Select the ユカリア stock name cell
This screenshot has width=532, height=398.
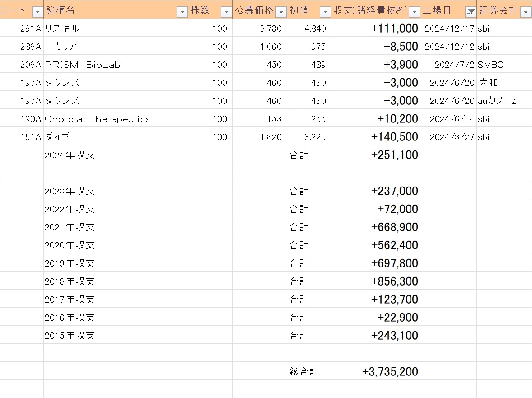(x=116, y=46)
